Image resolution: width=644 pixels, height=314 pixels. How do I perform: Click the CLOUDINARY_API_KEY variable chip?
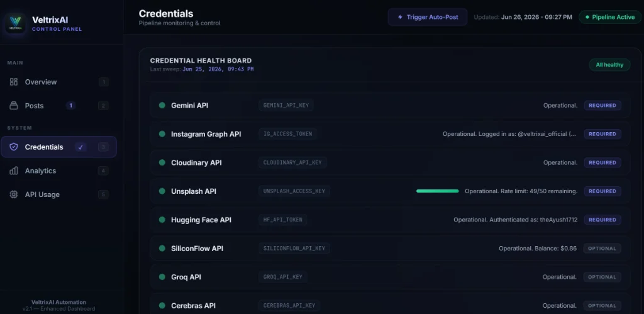coord(292,162)
